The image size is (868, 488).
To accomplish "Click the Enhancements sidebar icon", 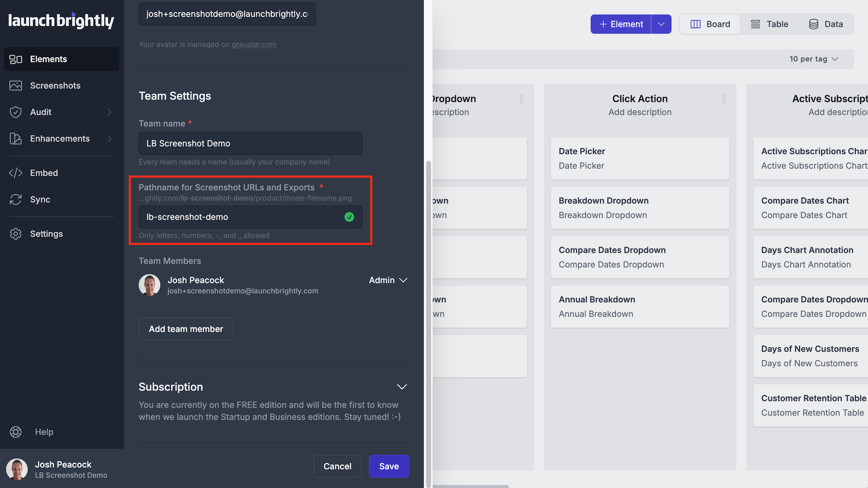I will click(x=16, y=139).
